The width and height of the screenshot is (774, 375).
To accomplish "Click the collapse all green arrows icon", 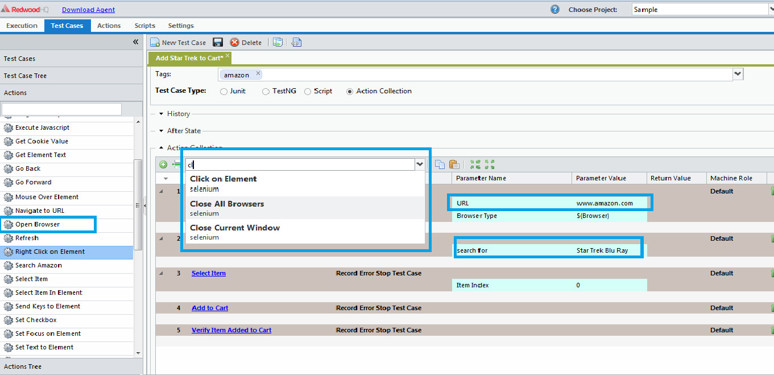I will (490, 164).
